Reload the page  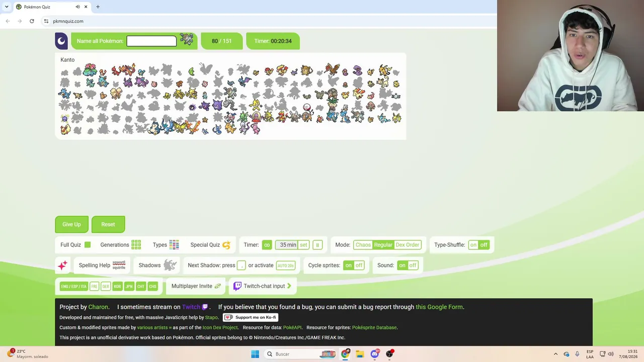click(x=32, y=21)
